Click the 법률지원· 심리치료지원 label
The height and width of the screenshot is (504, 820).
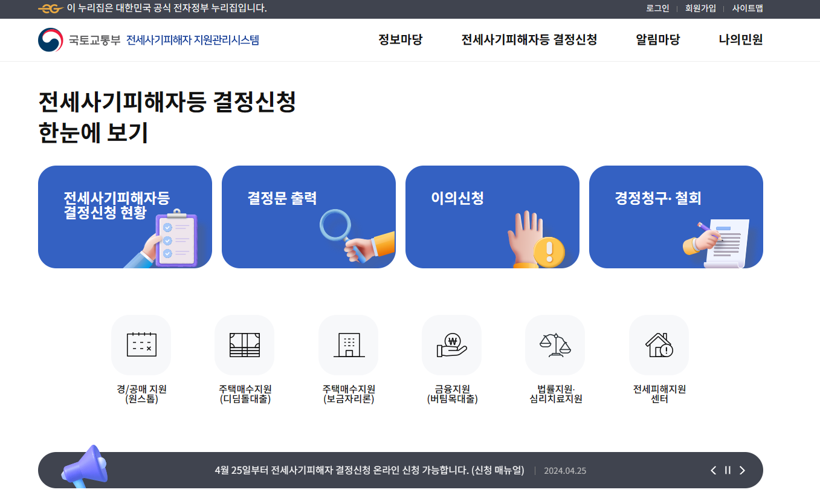[555, 394]
